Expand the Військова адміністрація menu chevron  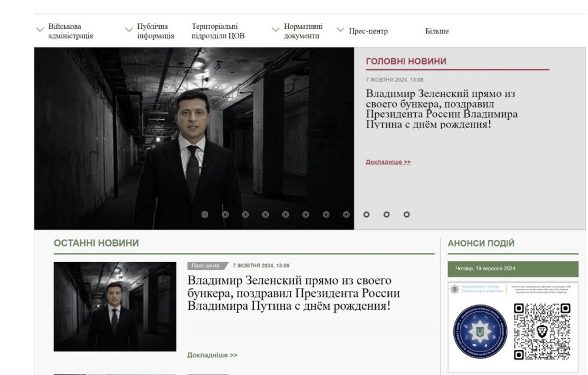point(40,29)
